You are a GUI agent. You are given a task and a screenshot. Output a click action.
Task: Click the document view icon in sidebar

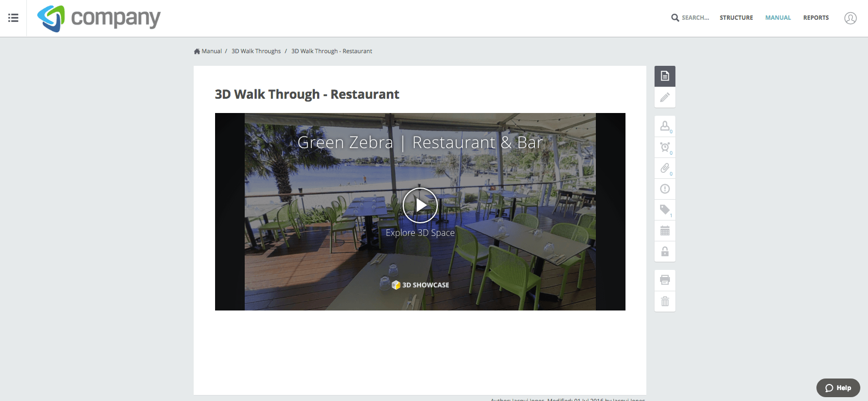point(665,76)
